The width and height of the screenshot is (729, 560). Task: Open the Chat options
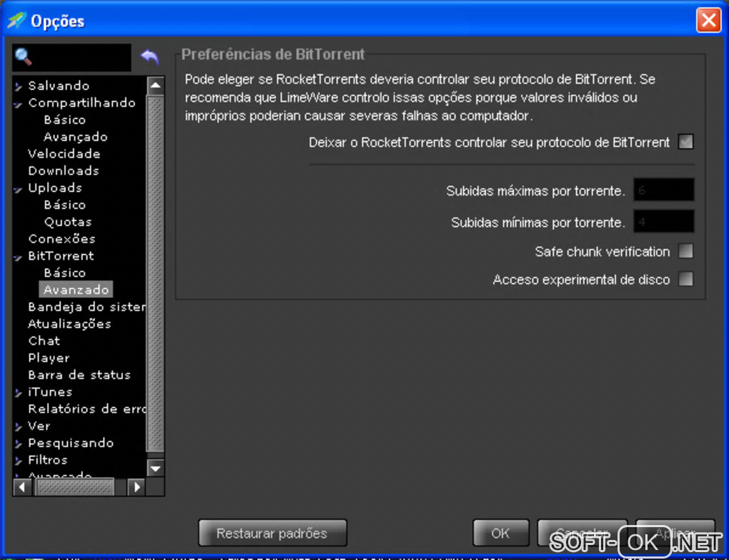point(44,341)
